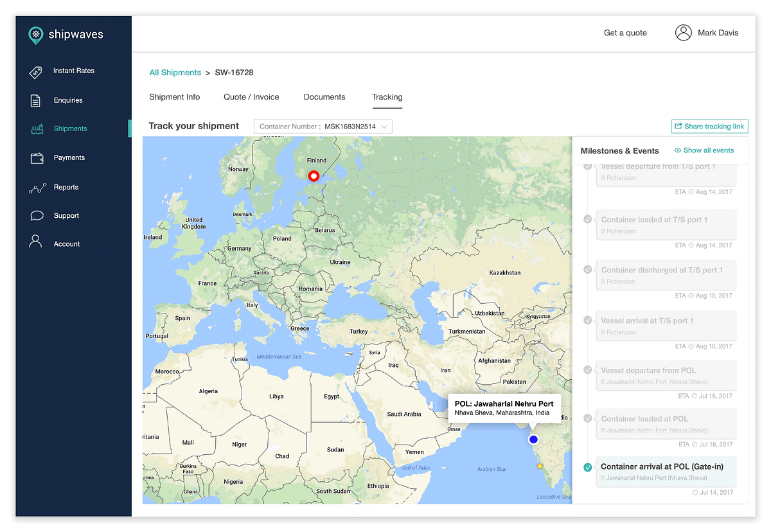
Task: Navigate back using the All Shipments breadcrumb
Action: 175,73
